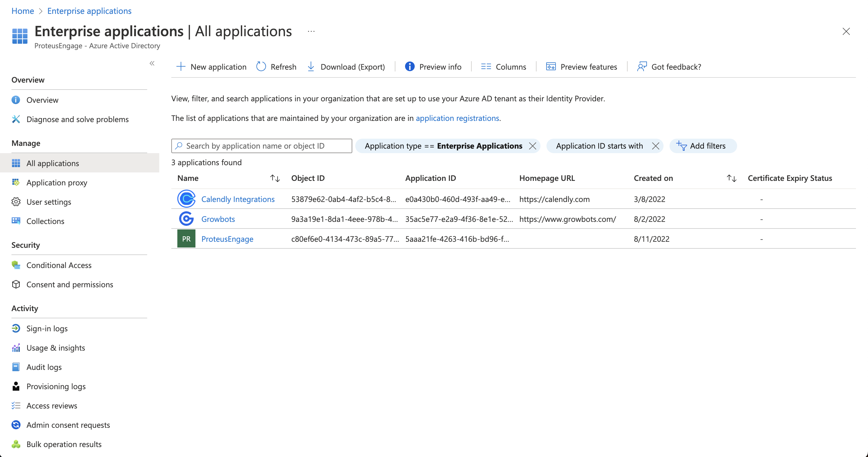868x457 pixels.
Task: Click the Application ID column header
Action: tap(430, 178)
